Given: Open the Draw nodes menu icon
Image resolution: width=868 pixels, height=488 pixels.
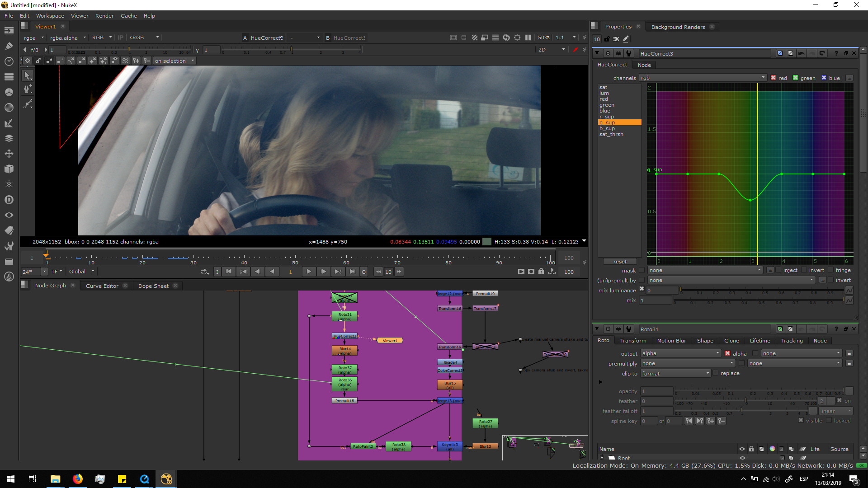Looking at the screenshot, I should click(9, 46).
